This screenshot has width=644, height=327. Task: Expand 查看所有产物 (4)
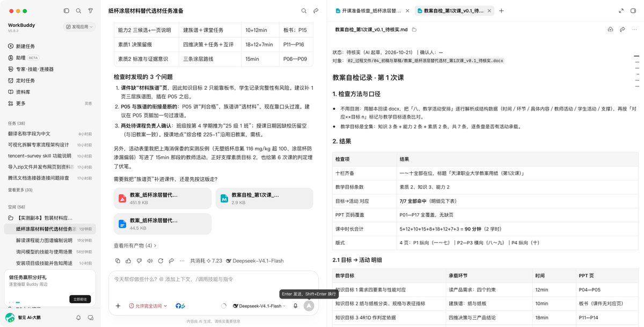coord(135,245)
